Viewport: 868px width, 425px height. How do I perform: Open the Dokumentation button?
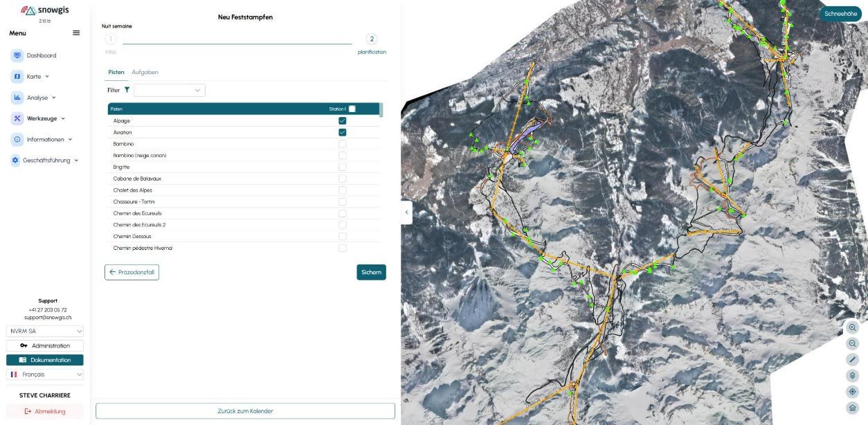[x=45, y=360]
